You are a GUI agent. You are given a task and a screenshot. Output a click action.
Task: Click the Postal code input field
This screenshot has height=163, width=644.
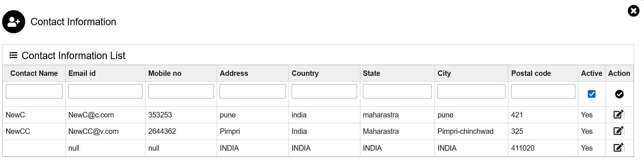click(543, 91)
